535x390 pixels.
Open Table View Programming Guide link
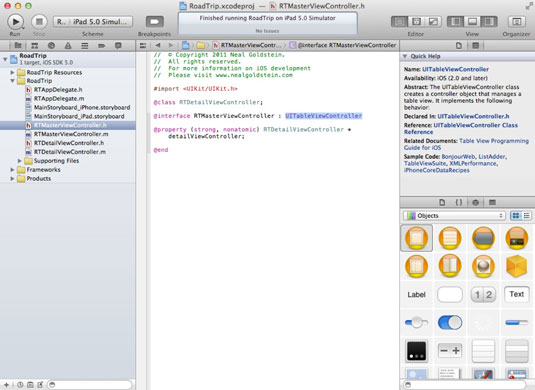(466, 144)
